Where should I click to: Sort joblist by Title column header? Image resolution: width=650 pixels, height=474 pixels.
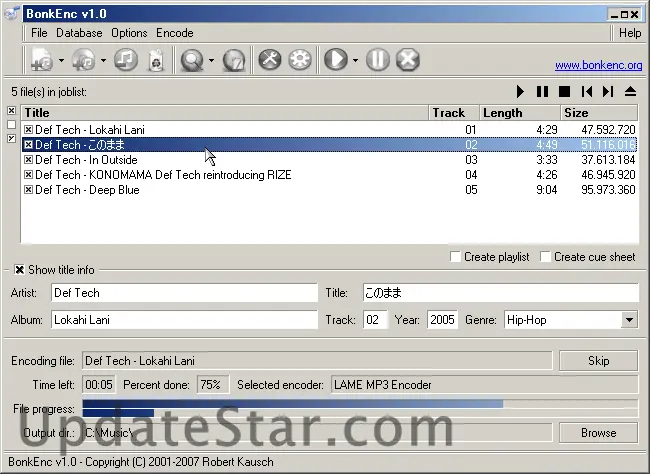225,113
